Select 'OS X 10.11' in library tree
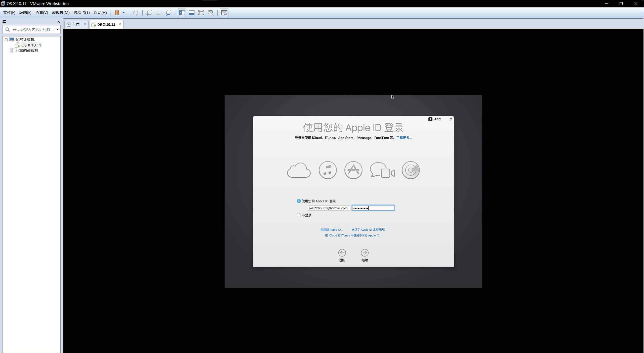The height and width of the screenshot is (353, 644). (x=31, y=45)
